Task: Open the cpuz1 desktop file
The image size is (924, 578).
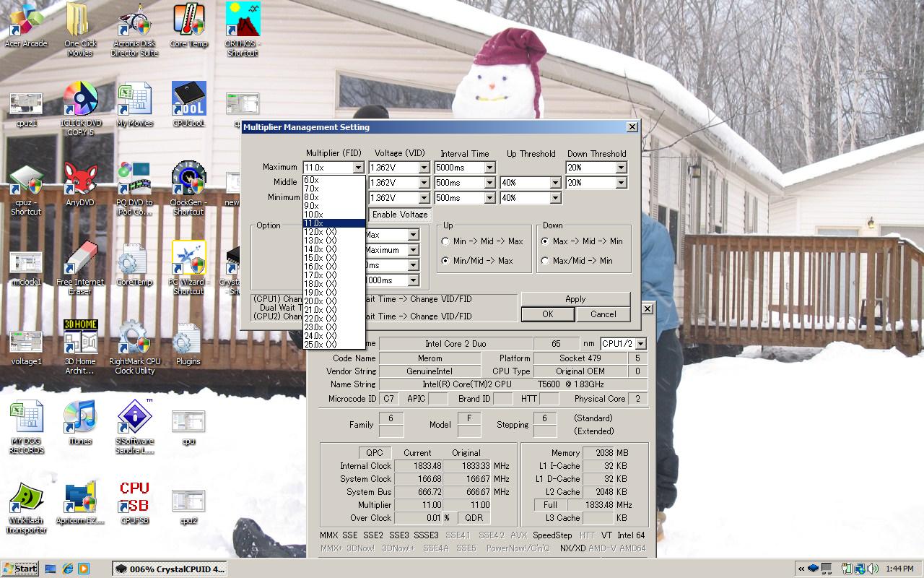Action: coord(25,109)
